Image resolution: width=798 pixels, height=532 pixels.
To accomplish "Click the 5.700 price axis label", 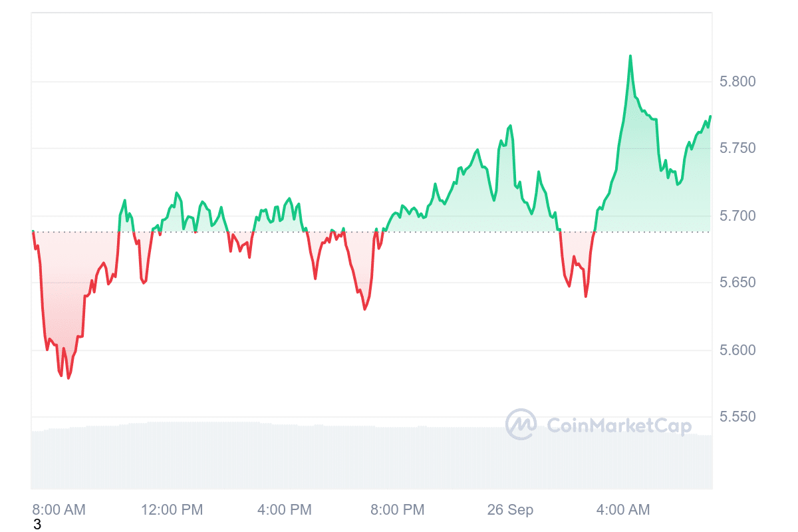I will [x=738, y=216].
